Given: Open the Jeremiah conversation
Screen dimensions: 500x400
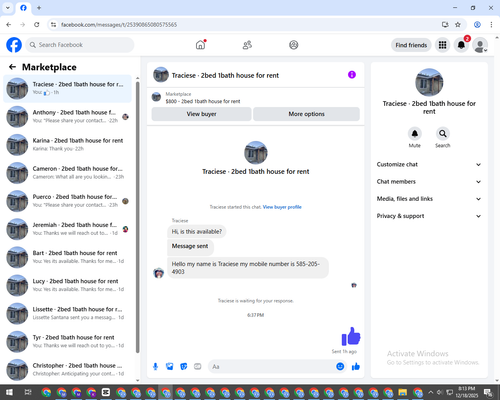Looking at the screenshot, I should click(68, 229).
